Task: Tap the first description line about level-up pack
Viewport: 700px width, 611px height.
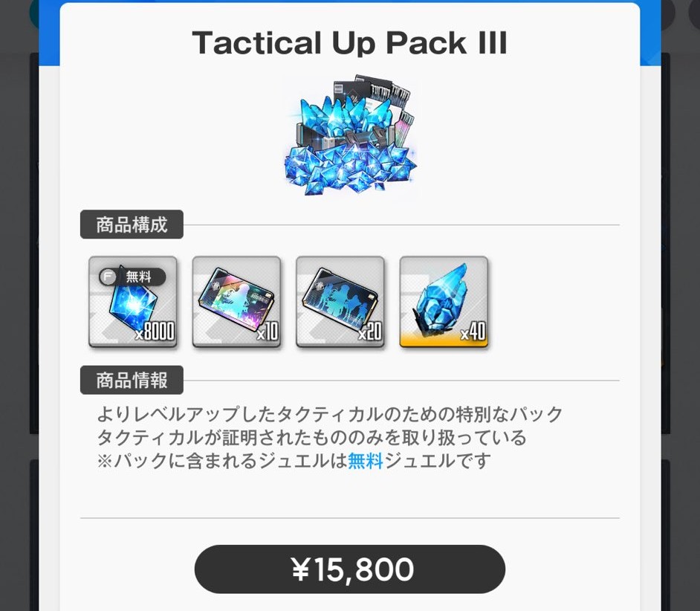Action: 329,414
